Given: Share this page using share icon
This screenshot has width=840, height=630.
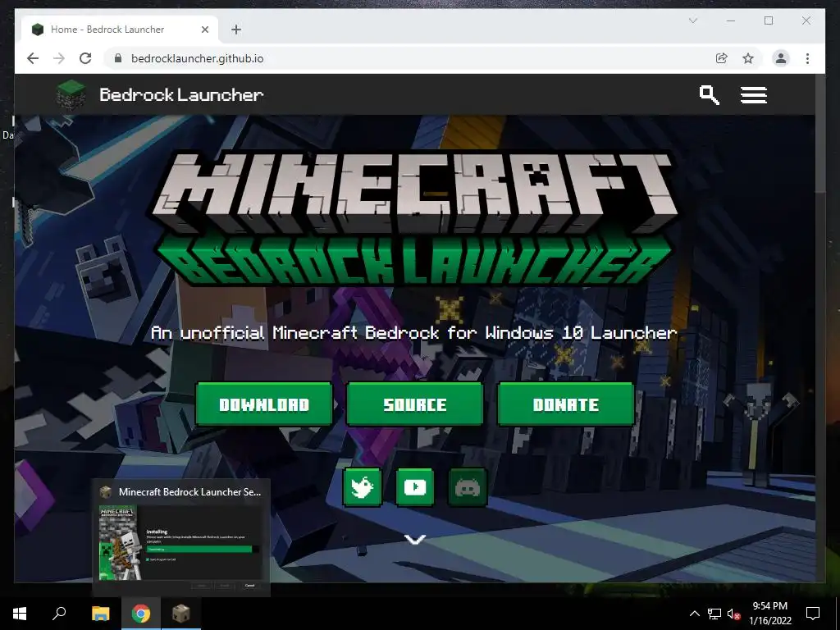Looking at the screenshot, I should [722, 58].
